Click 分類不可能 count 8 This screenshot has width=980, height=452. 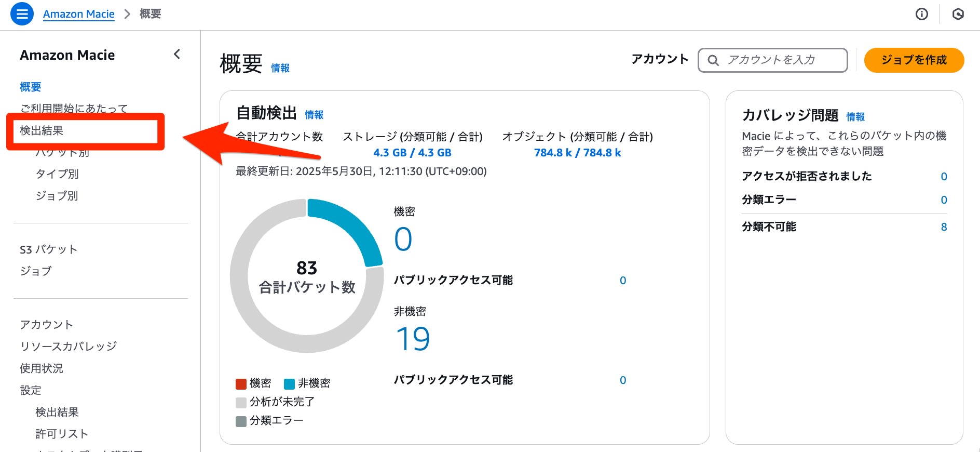click(944, 227)
